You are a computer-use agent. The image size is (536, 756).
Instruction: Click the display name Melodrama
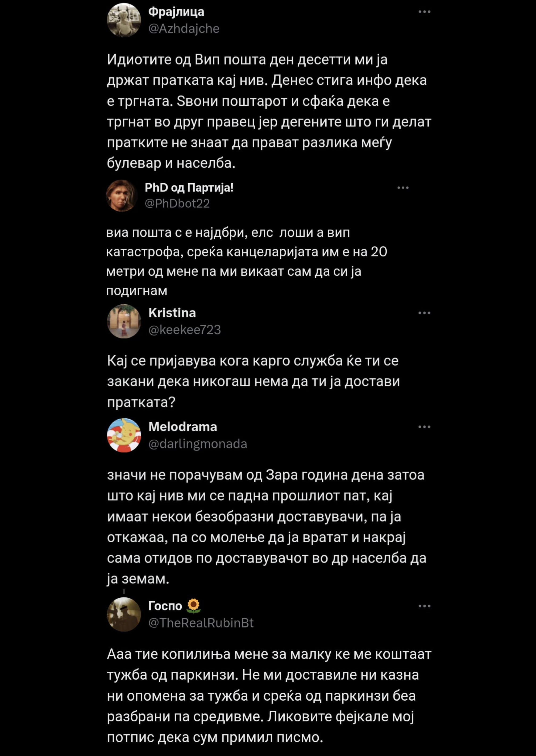coord(183,427)
